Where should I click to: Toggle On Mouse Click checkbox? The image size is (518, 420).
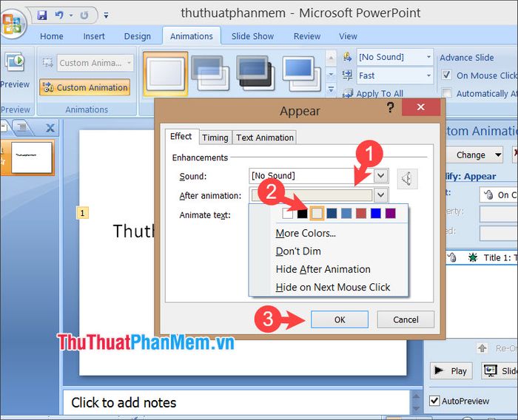[x=447, y=75]
